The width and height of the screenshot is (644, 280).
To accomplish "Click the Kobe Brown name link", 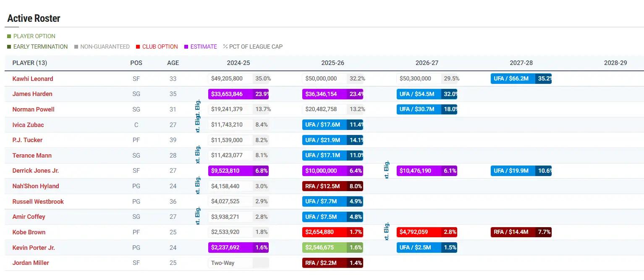I will tap(29, 232).
